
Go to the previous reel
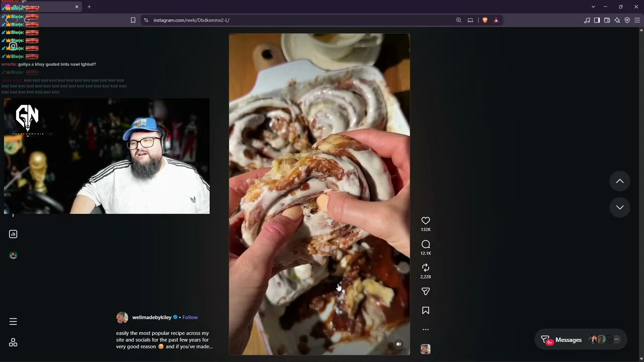(x=620, y=181)
